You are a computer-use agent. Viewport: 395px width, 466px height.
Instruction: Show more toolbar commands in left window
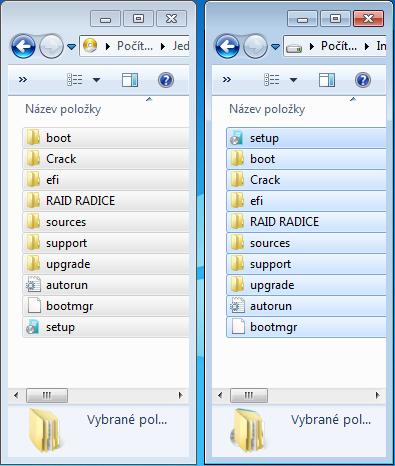[x=23, y=80]
